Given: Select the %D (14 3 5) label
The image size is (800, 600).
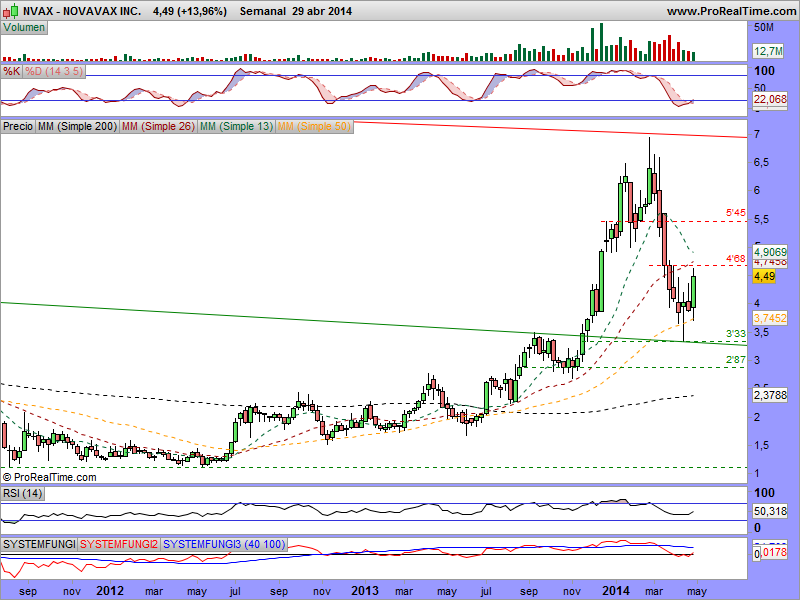Looking at the screenshot, I should pyautogui.click(x=54, y=71).
